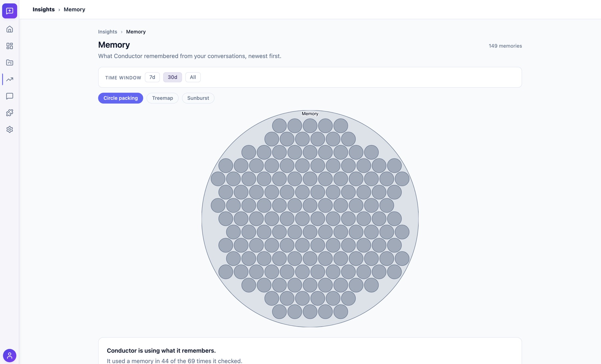Click the Insights link in page breadcrumb
601x364 pixels.
[108, 32]
